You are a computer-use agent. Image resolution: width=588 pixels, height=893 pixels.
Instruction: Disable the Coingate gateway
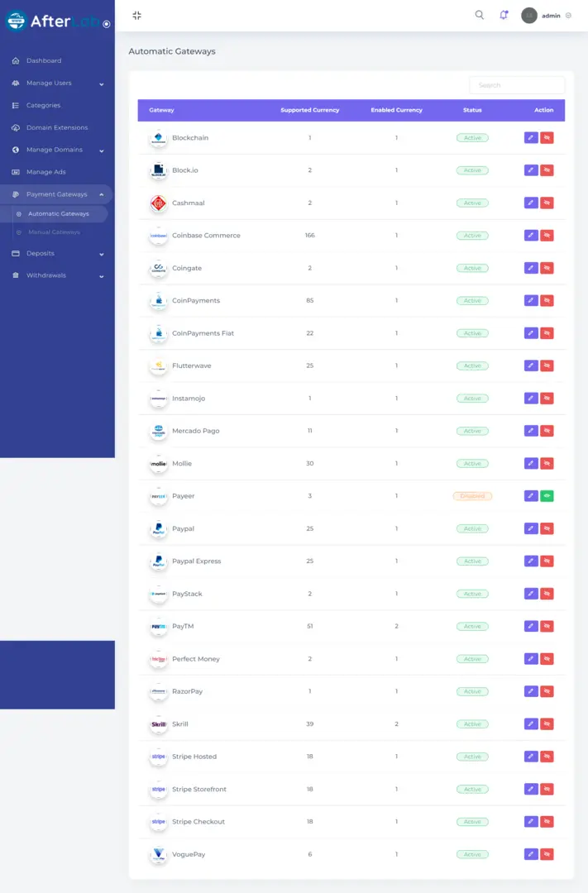pos(547,268)
